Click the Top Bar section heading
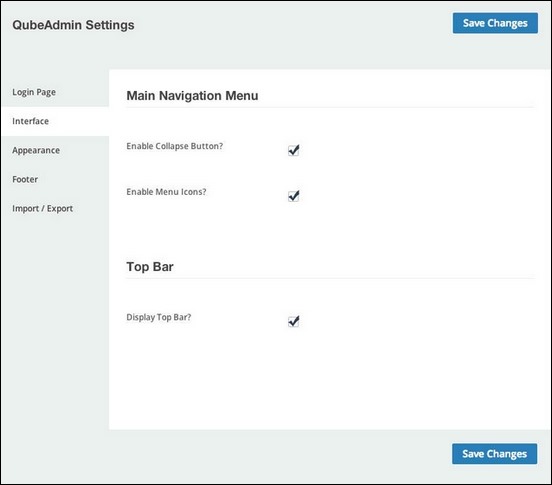552x485 pixels. point(150,267)
